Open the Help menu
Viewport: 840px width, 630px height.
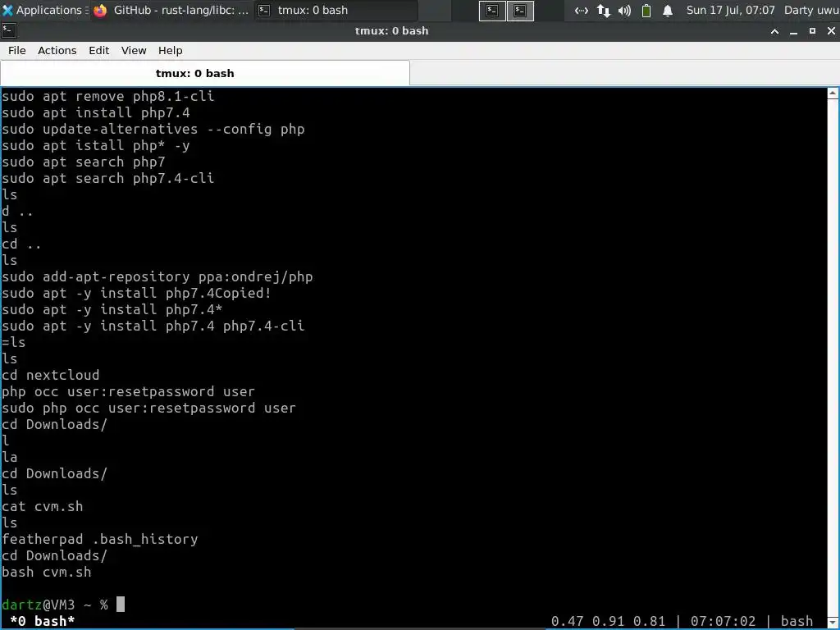[170, 50]
